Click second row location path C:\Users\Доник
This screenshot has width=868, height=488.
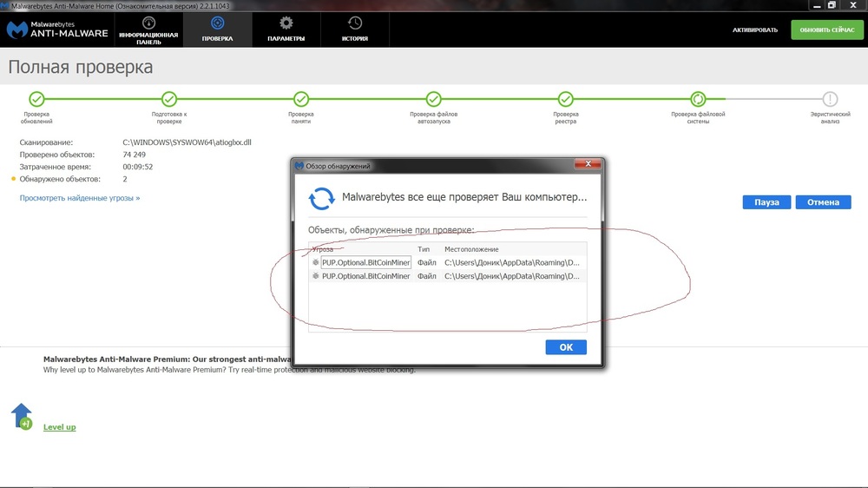(x=512, y=276)
